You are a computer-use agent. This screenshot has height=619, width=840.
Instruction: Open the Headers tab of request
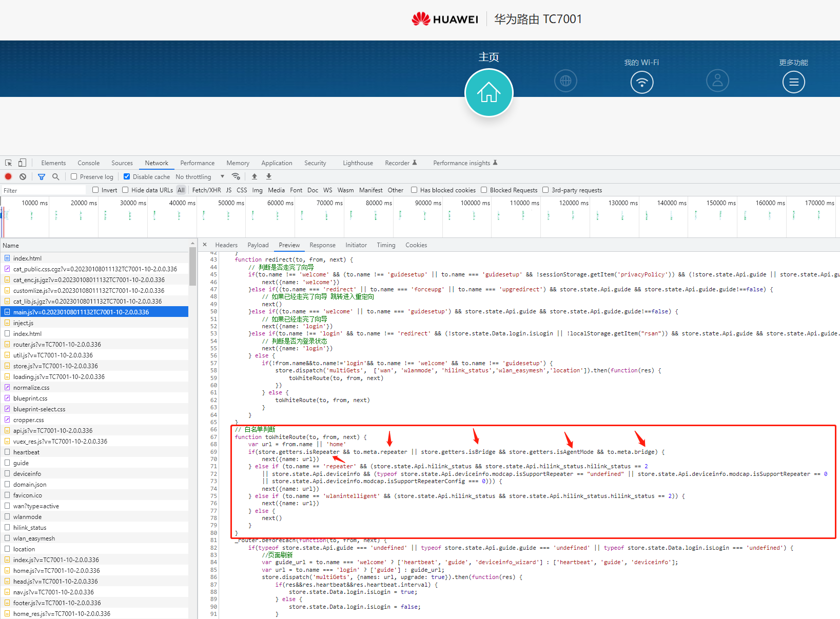(x=226, y=245)
